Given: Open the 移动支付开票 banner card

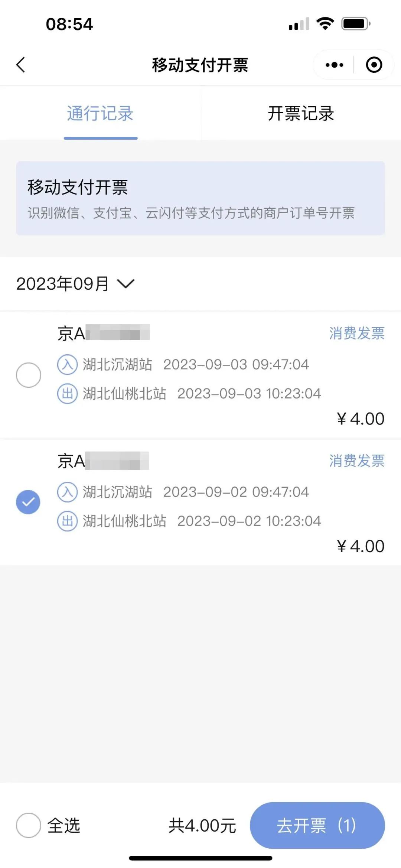Looking at the screenshot, I should point(200,198).
